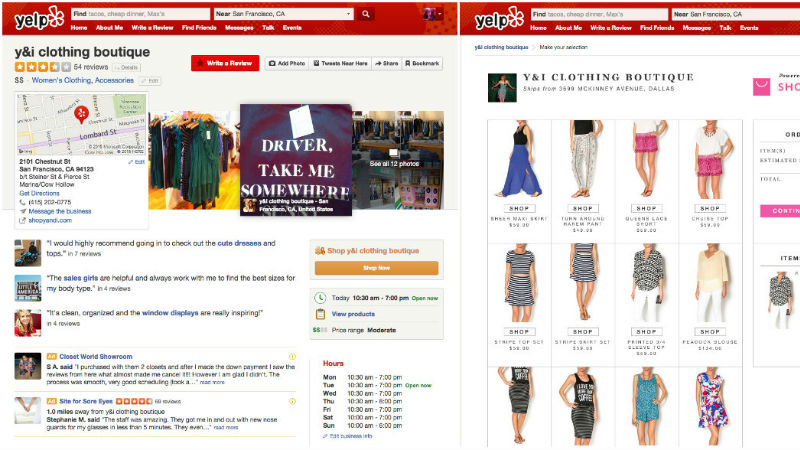Open Find Friends in left navigation bar
Viewport: 800px width, 450px height.
201,28
